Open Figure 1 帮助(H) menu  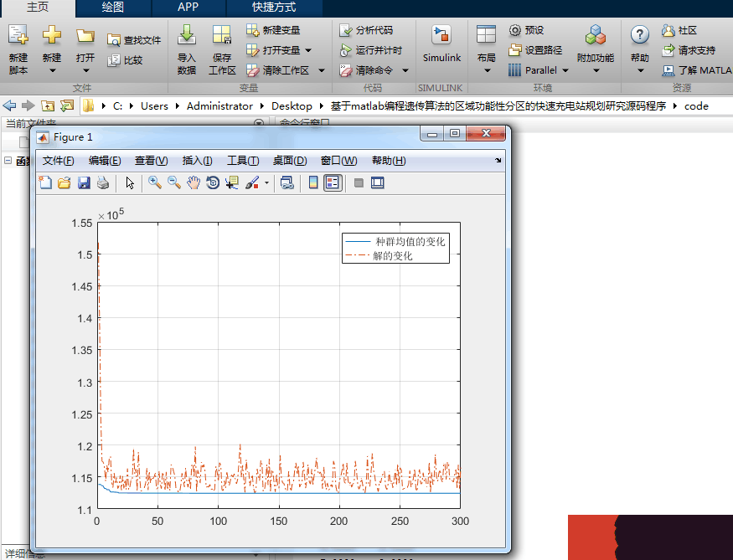click(x=389, y=161)
